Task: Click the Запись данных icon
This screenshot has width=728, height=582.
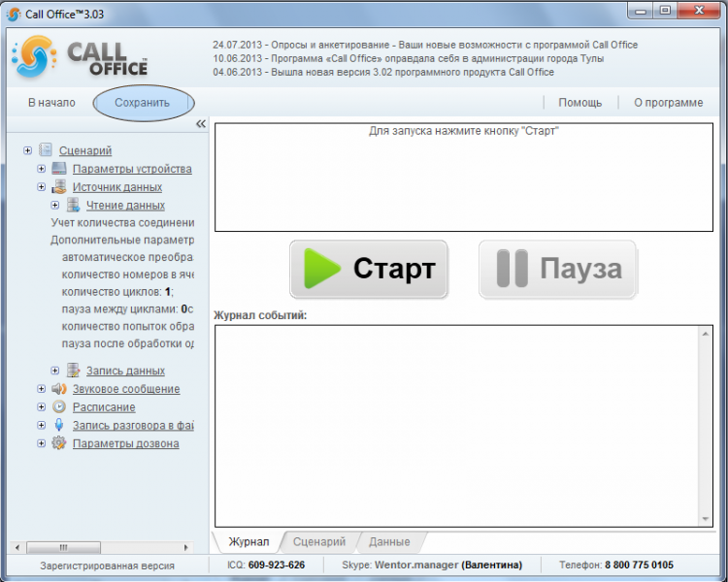Action: coord(73,370)
